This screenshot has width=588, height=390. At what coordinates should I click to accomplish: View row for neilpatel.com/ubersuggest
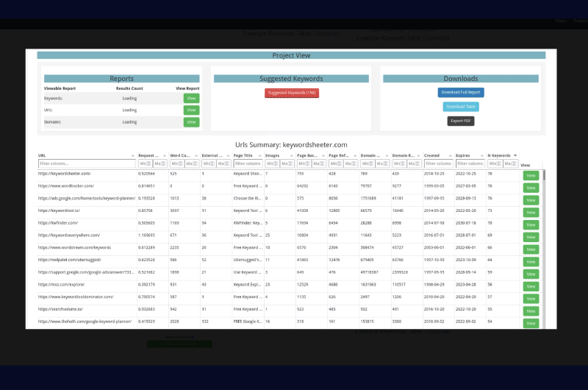[531, 262]
